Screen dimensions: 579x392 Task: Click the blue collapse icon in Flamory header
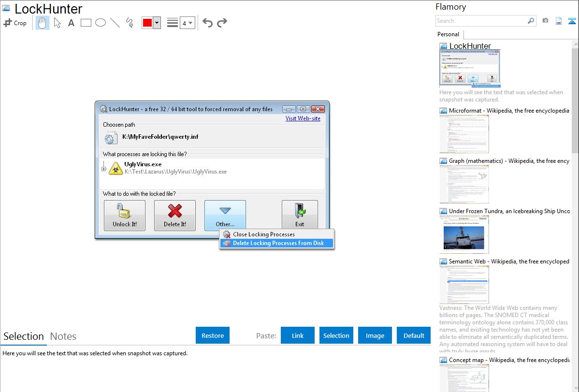572,21
